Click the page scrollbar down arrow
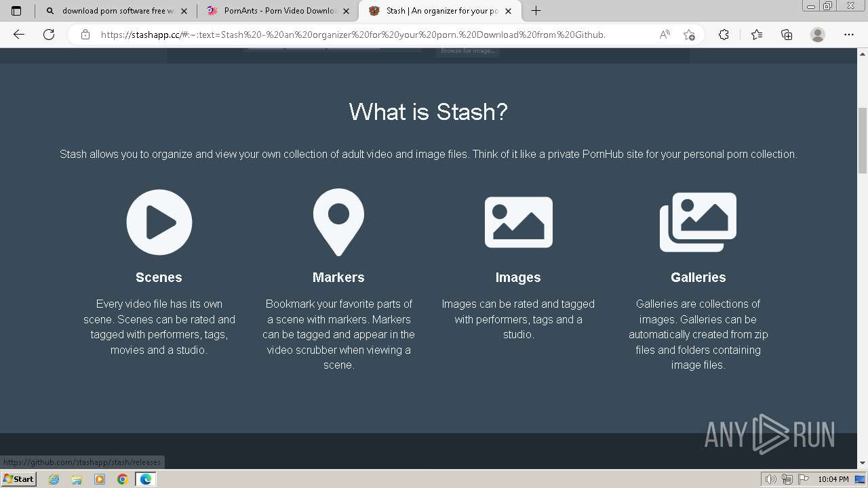868x488 pixels. point(863,463)
